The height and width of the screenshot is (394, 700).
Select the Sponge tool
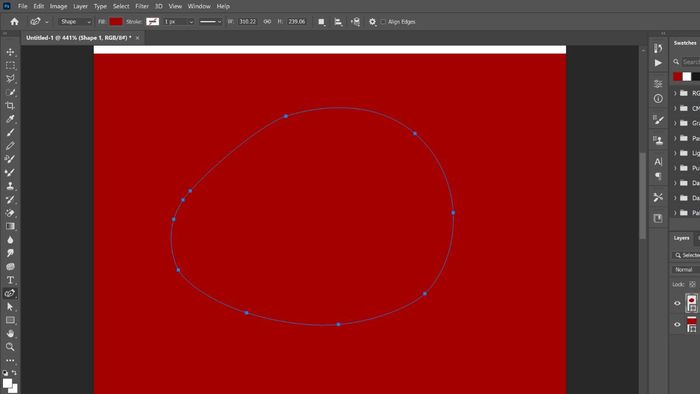tap(10, 266)
